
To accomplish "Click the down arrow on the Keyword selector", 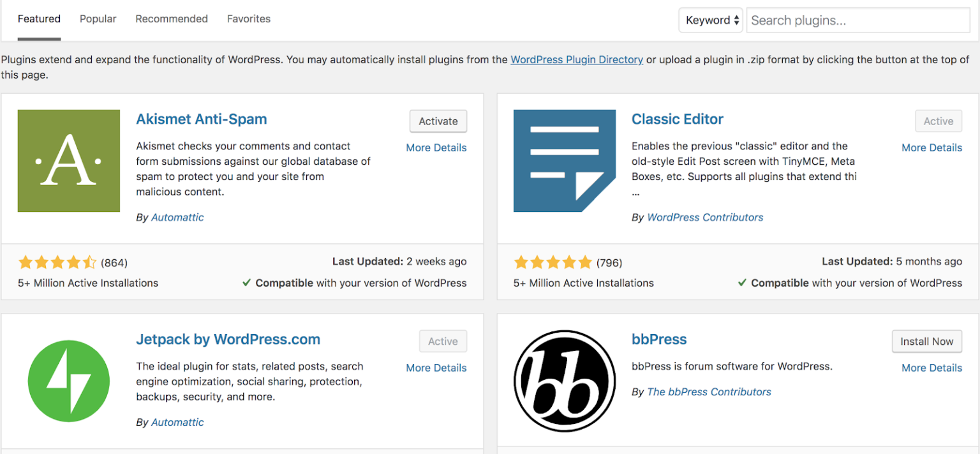I will tap(735, 23).
